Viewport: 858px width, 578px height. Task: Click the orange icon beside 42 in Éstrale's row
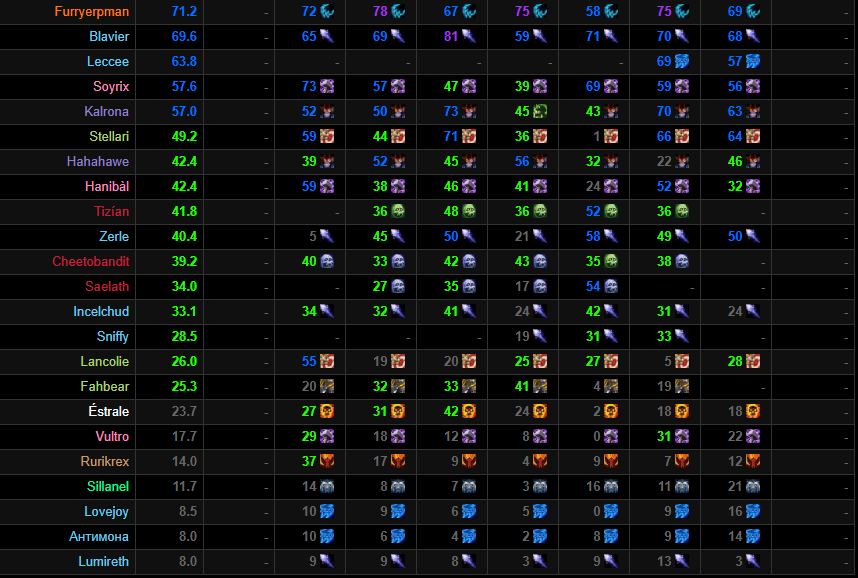pos(469,412)
